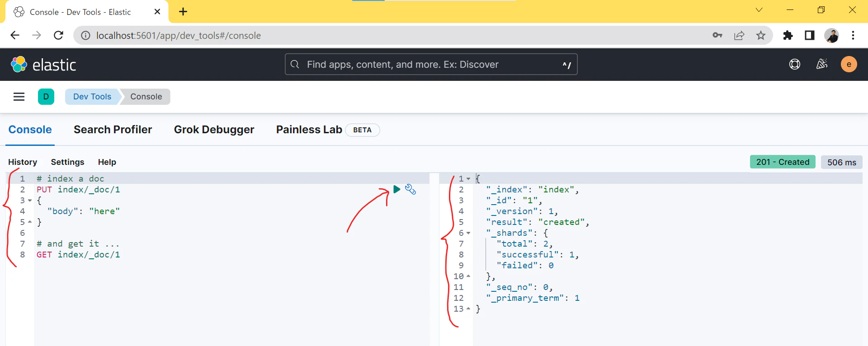Open the orange user avatar menu
Image resolution: width=868 pixels, height=346 pixels.
[x=849, y=65]
